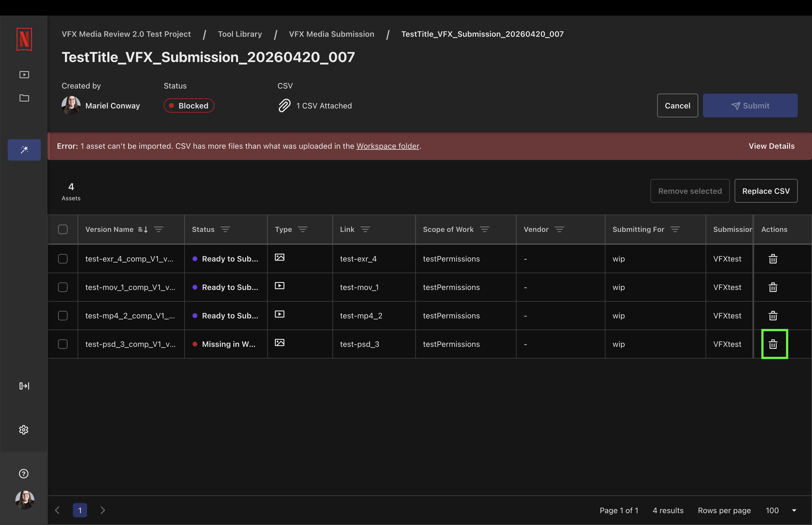
Task: Sort by Version Name using sort arrow icon
Action: (x=143, y=230)
